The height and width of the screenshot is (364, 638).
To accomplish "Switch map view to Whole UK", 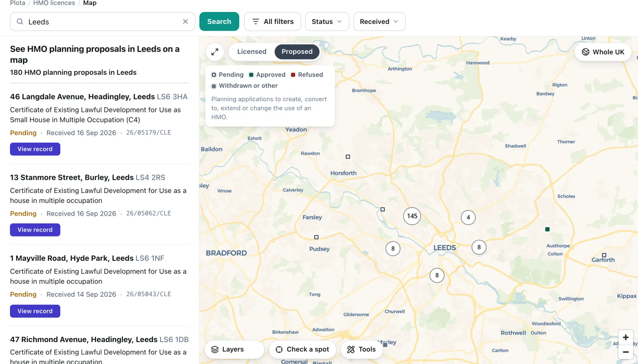I will (x=603, y=52).
